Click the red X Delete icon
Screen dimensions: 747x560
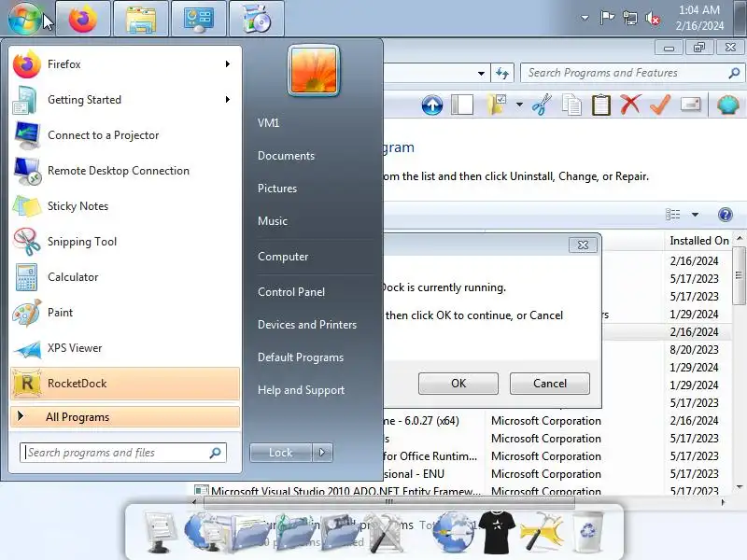tap(630, 105)
